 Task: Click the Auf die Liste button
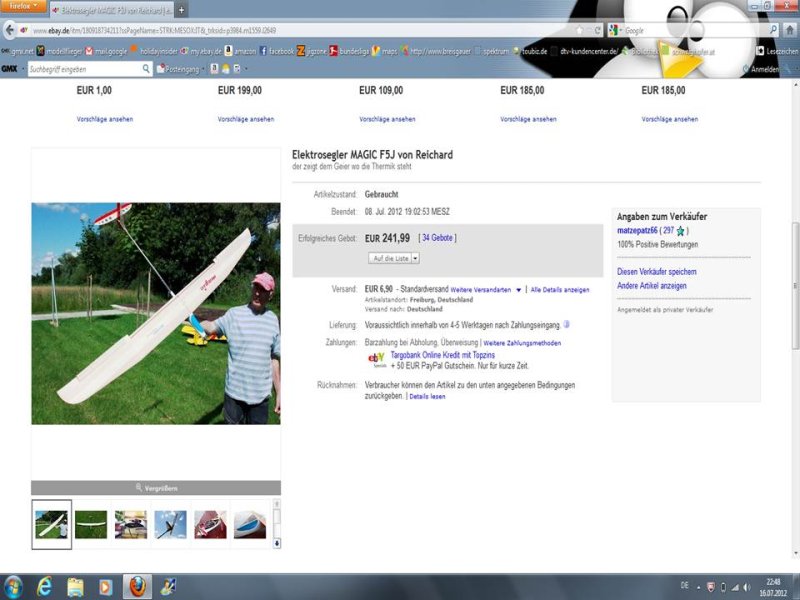390,258
